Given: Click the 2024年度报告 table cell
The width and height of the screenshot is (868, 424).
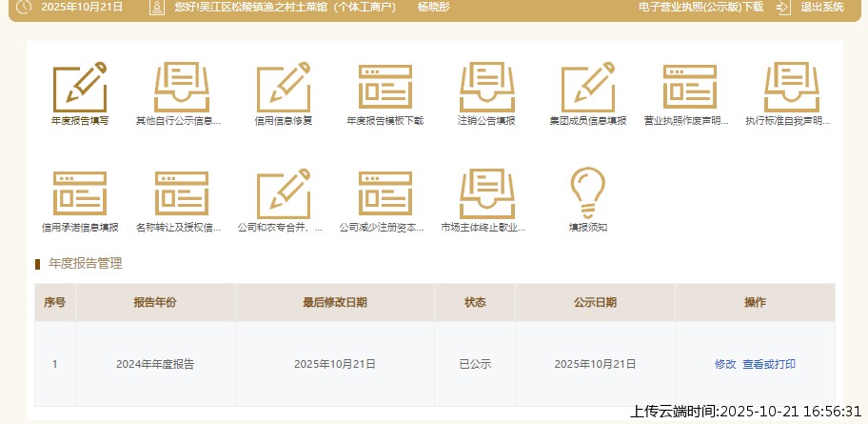Looking at the screenshot, I should (x=155, y=364).
